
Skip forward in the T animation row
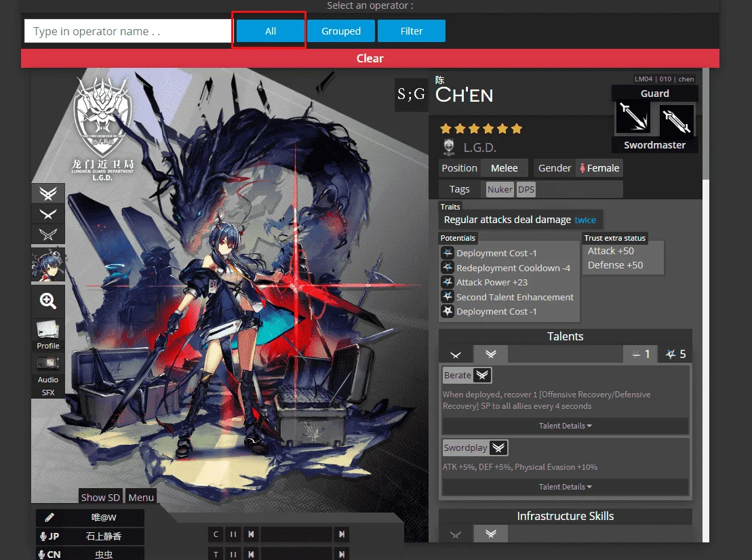(342, 555)
